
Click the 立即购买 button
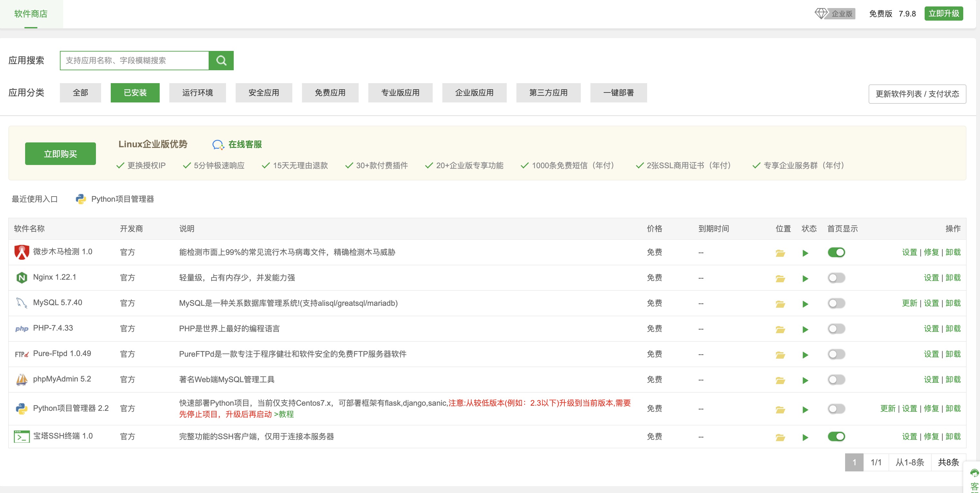click(x=60, y=154)
